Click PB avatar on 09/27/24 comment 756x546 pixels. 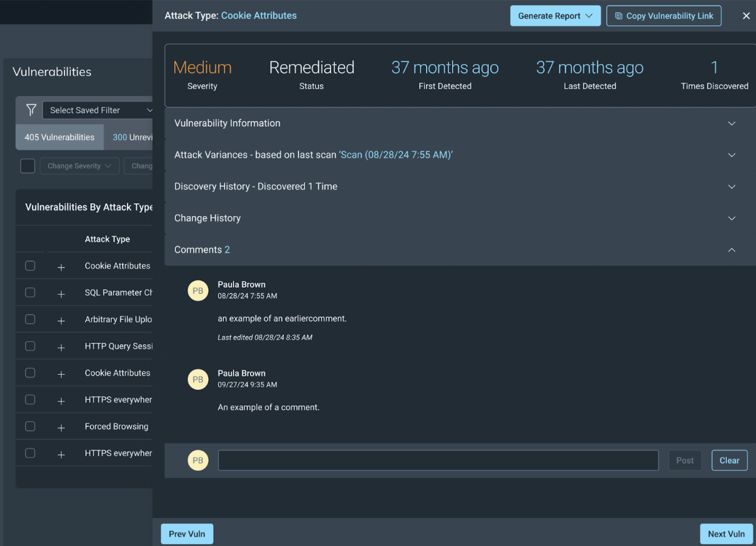point(198,379)
